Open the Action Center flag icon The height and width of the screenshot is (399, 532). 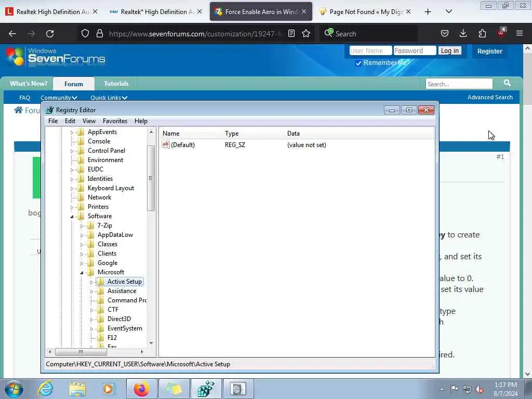(x=454, y=389)
